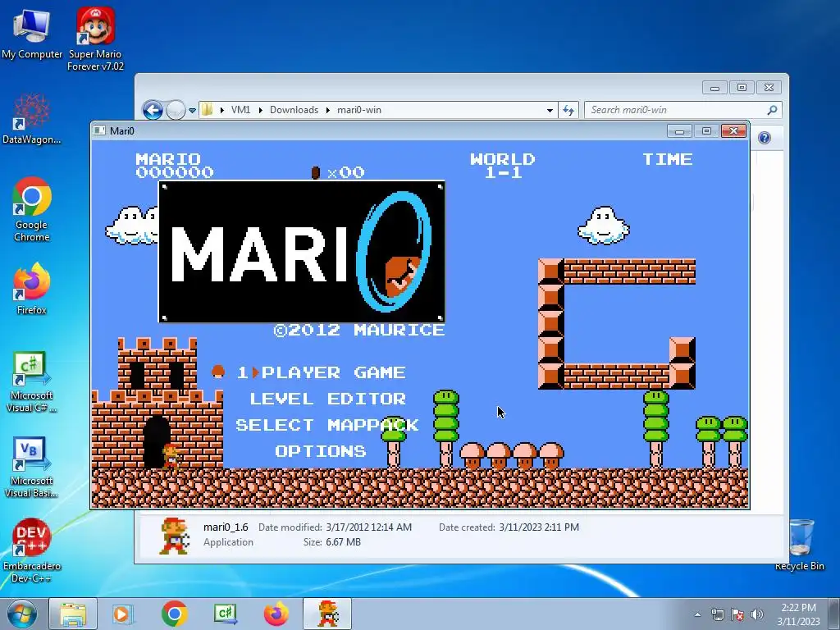
Task: Click the Mari0 logo banner
Action: coord(302,252)
